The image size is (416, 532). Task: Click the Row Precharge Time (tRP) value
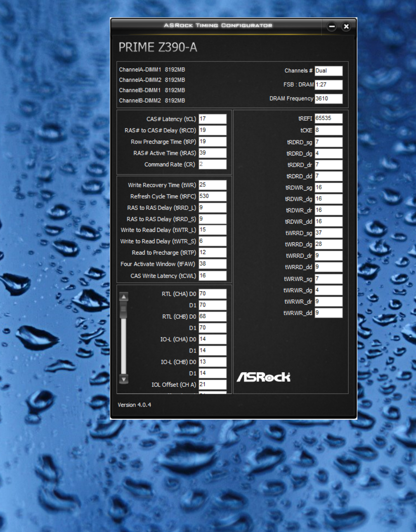pyautogui.click(x=213, y=142)
